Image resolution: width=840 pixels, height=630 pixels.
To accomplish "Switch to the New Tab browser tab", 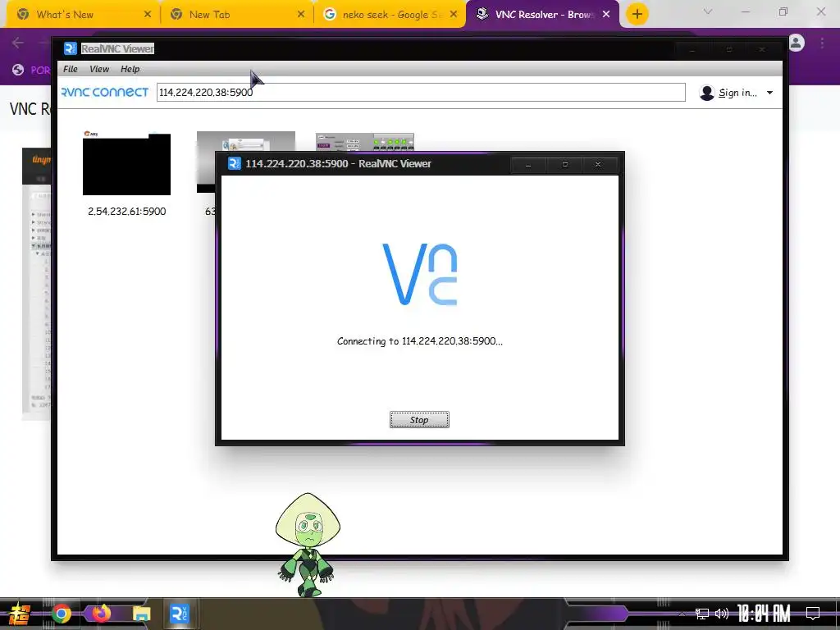I will tap(235, 15).
